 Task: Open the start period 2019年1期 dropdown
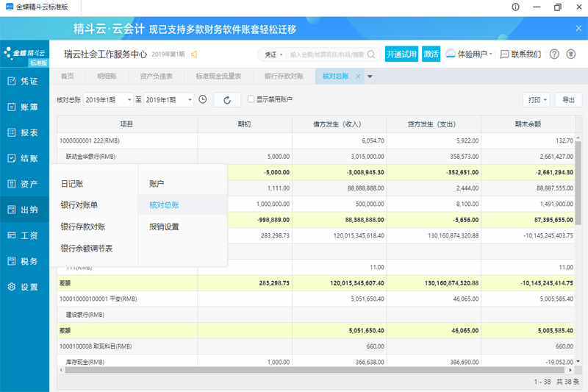108,100
